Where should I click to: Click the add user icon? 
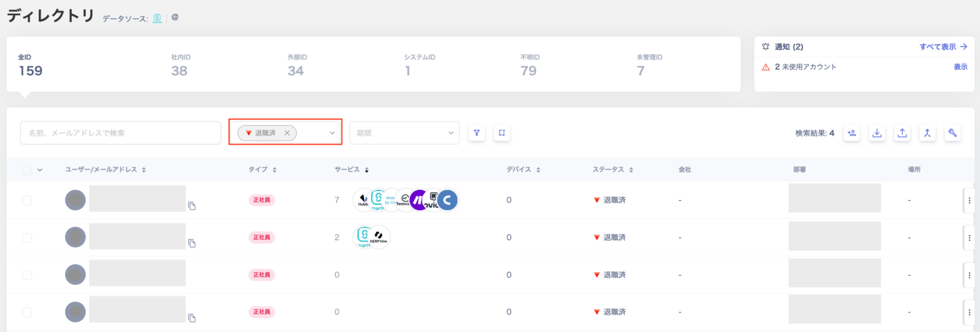(852, 133)
